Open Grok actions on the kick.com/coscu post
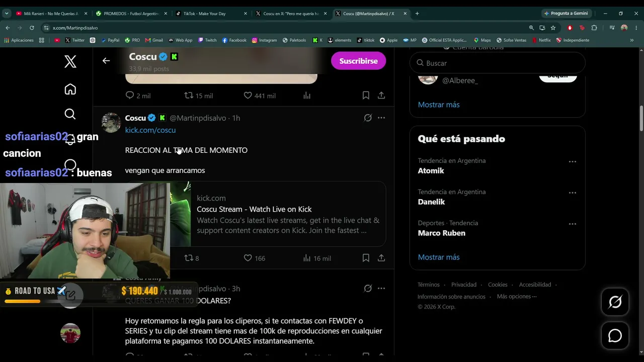The width and height of the screenshot is (644, 362). [368, 118]
